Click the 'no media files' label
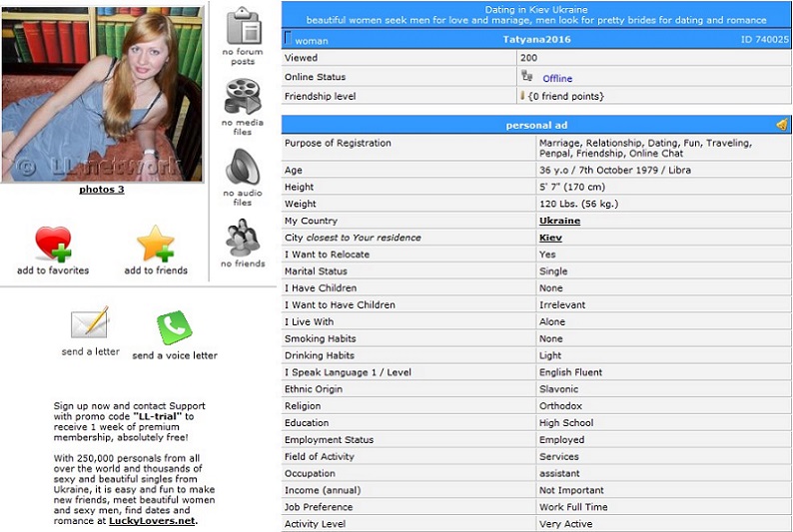 point(243,127)
